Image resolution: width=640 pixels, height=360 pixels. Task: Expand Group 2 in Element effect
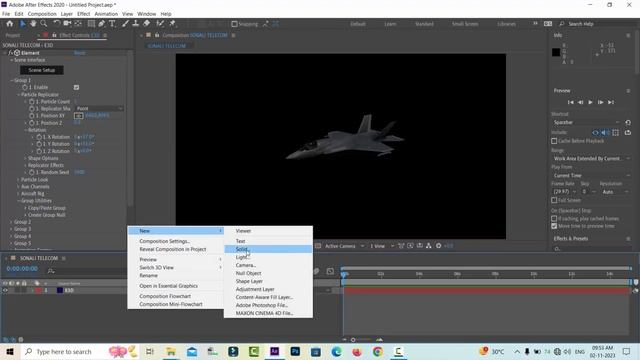11,222
